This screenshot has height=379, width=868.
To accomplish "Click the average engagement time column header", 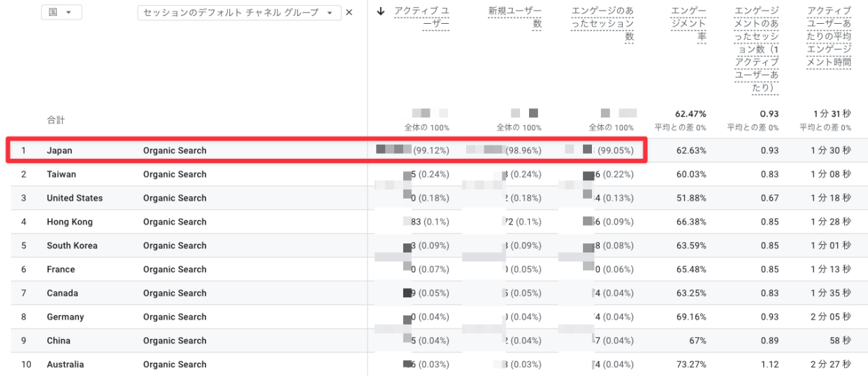I will click(829, 36).
